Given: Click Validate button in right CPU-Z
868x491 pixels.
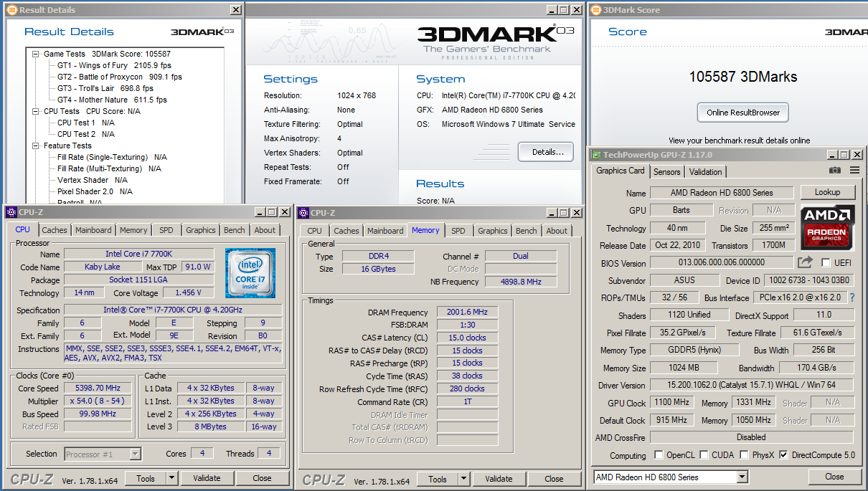Looking at the screenshot, I should point(499,479).
